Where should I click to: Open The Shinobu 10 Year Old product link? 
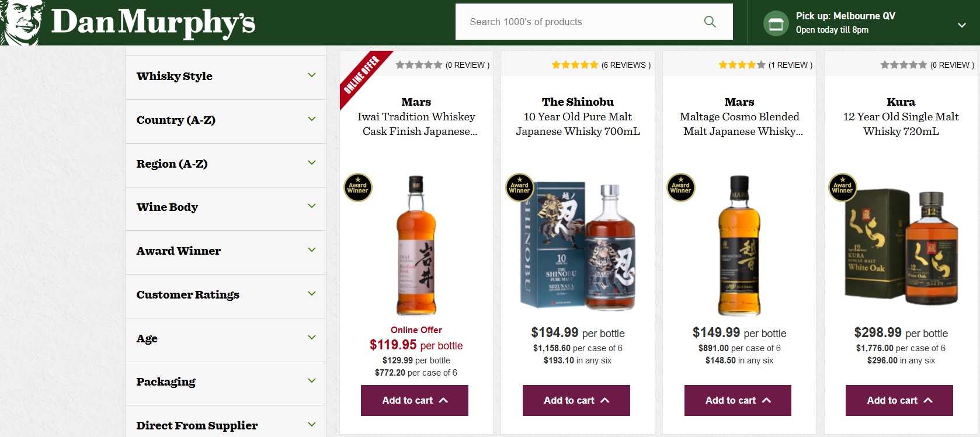click(578, 117)
